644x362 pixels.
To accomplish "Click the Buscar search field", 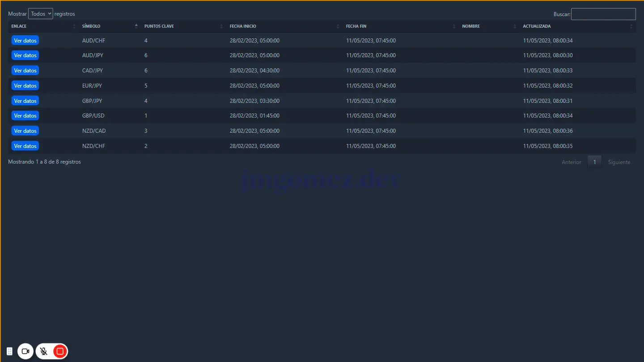I will click(x=603, y=14).
